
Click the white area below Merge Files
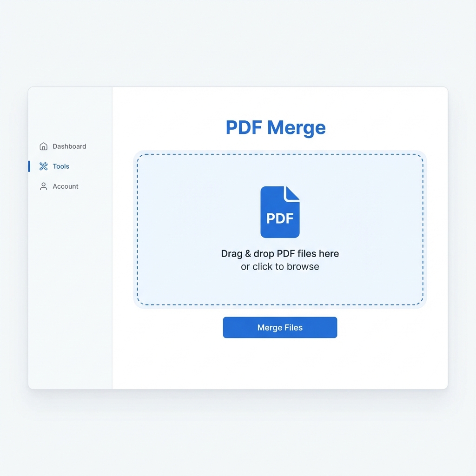pos(280,363)
